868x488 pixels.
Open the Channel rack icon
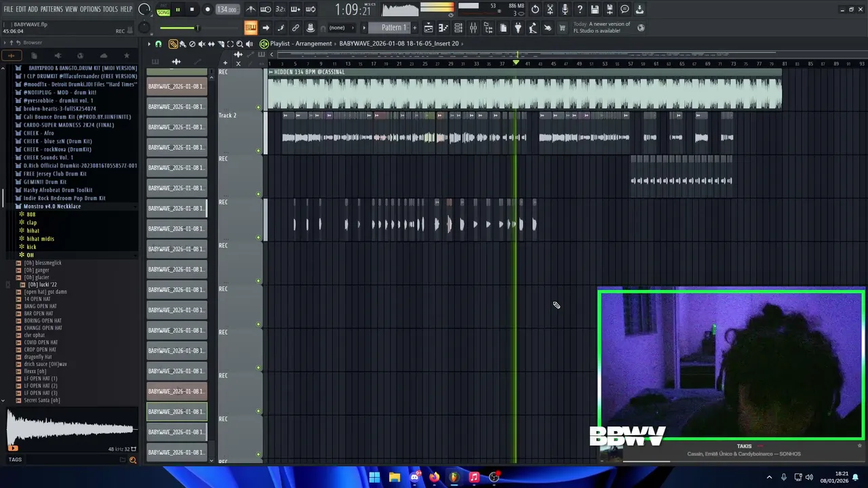(458, 28)
